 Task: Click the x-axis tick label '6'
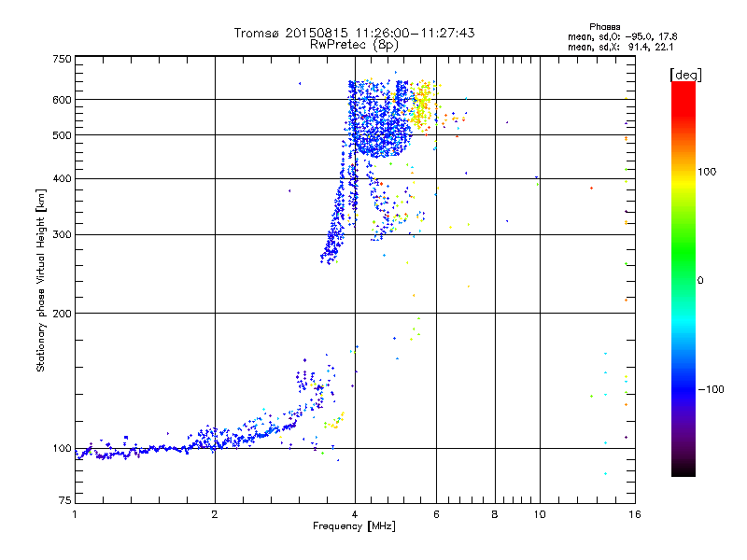click(x=436, y=514)
